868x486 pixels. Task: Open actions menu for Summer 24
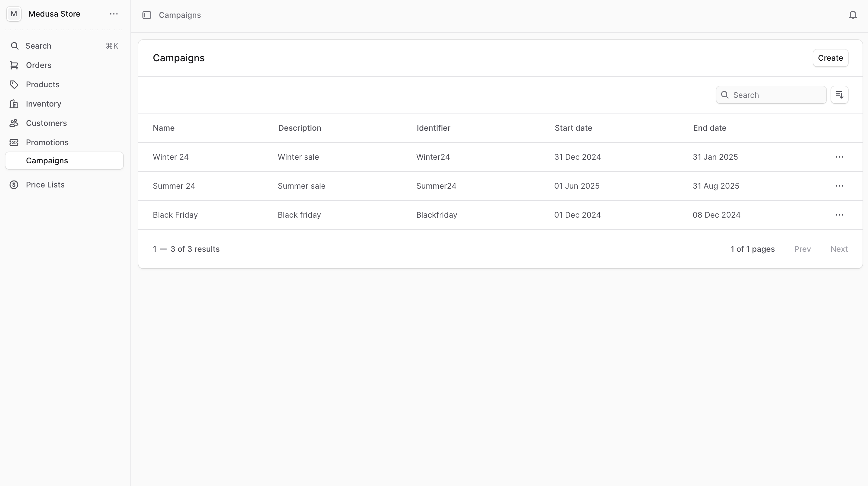coord(839,186)
